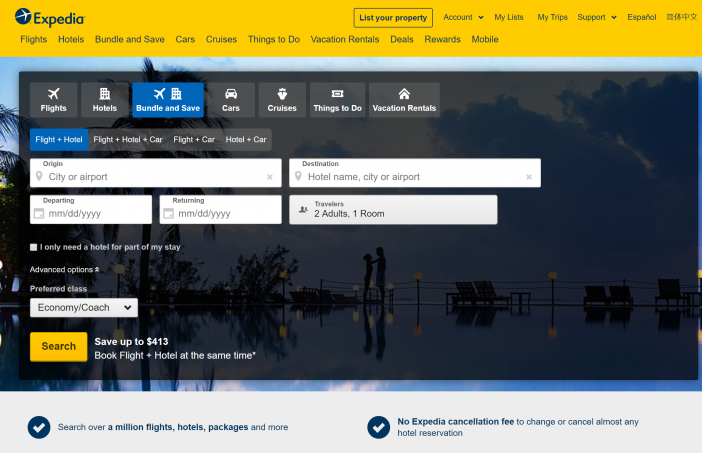Expand the Account menu
Image resolution: width=702 pixels, height=453 pixels.
coord(463,17)
